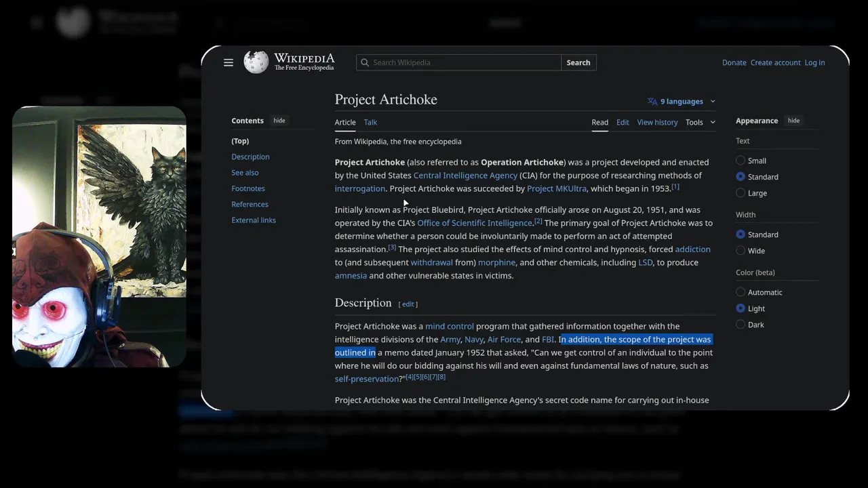This screenshot has height=488, width=868.
Task: Open the Project MKUltra link
Action: (557, 188)
